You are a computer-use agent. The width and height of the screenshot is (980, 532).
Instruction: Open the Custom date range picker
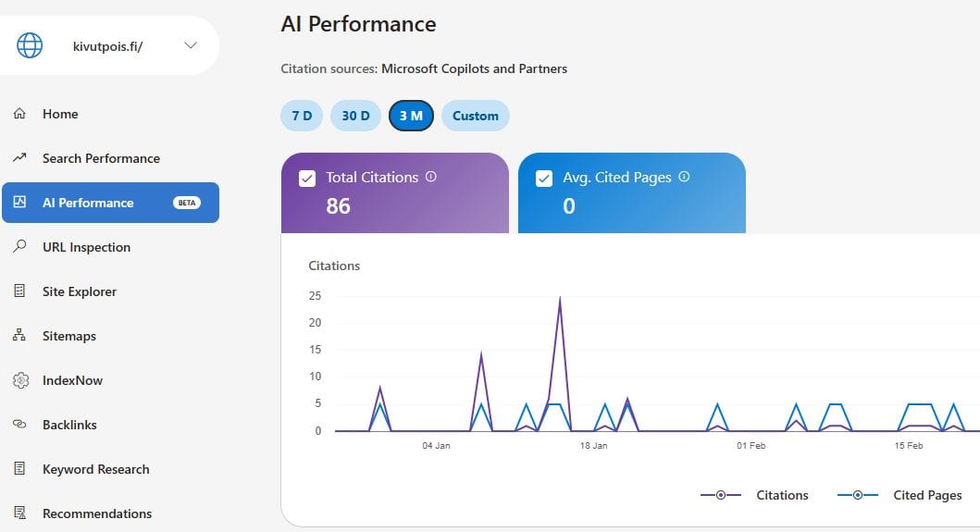click(x=476, y=116)
